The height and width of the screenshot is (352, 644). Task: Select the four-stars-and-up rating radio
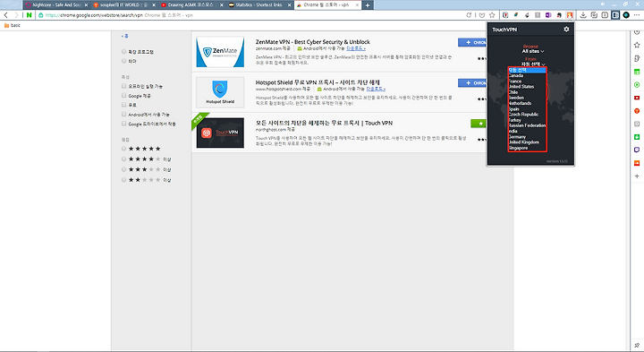123,159
